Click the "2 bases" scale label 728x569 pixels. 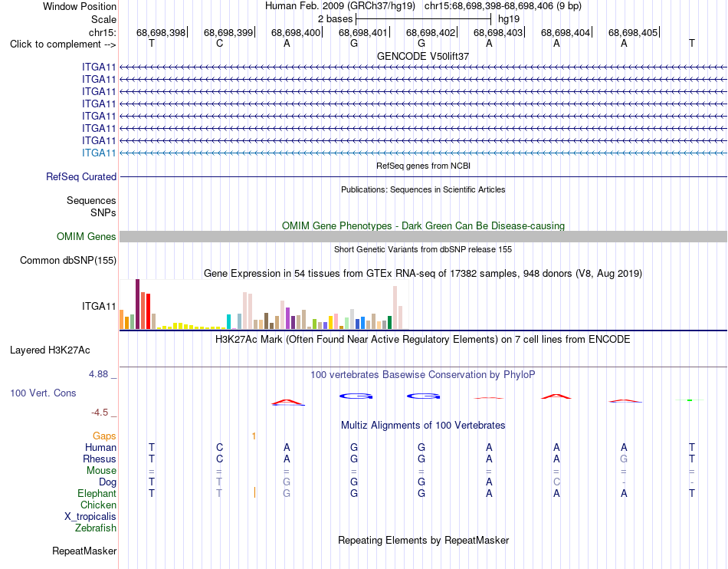point(335,19)
